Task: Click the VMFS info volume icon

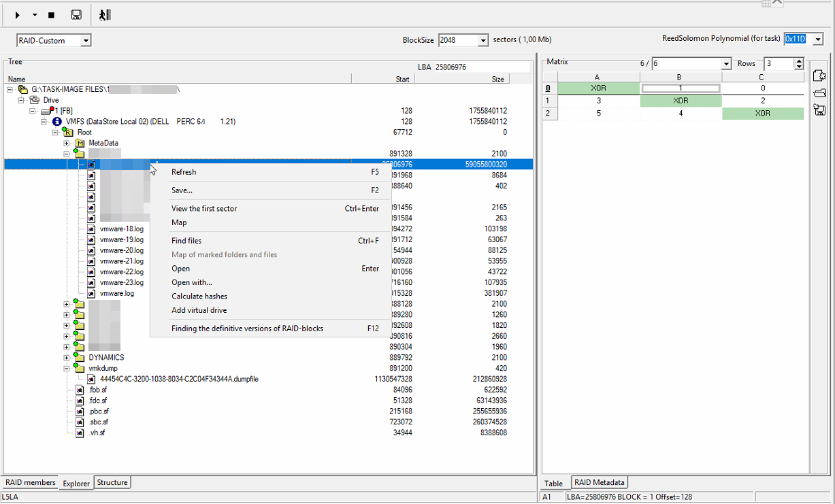Action: [x=57, y=122]
